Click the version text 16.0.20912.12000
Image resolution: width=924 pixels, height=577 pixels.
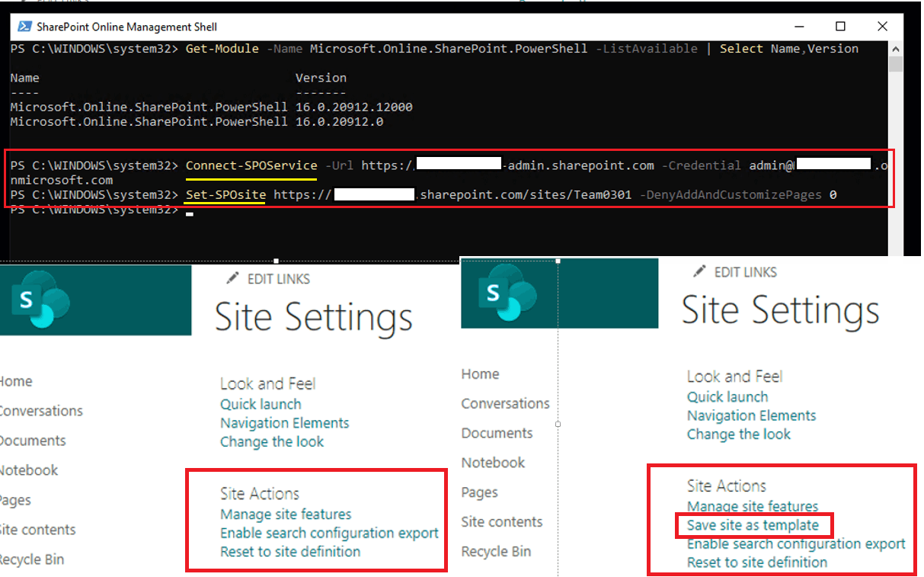click(x=354, y=107)
